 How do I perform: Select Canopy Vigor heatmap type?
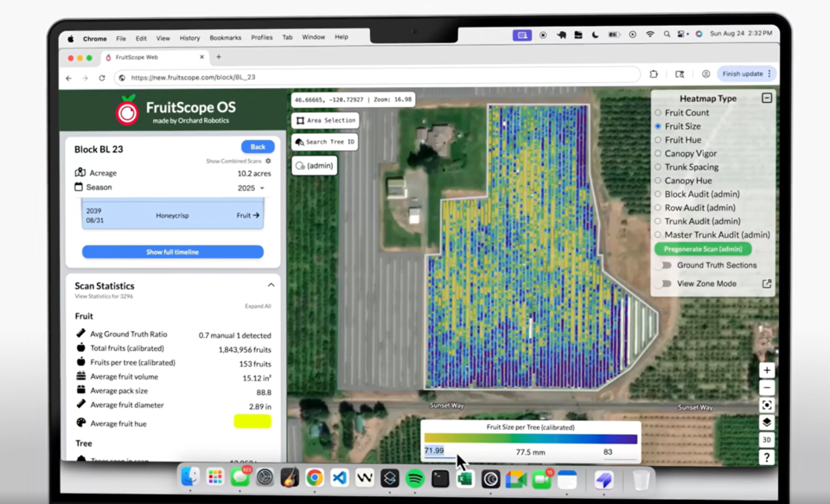pyautogui.click(x=658, y=154)
